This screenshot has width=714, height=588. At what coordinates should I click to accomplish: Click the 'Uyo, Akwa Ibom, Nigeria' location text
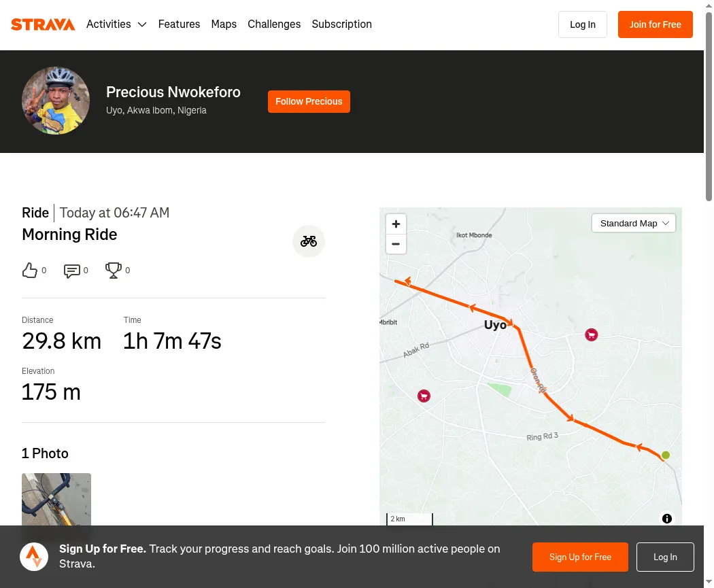click(156, 111)
